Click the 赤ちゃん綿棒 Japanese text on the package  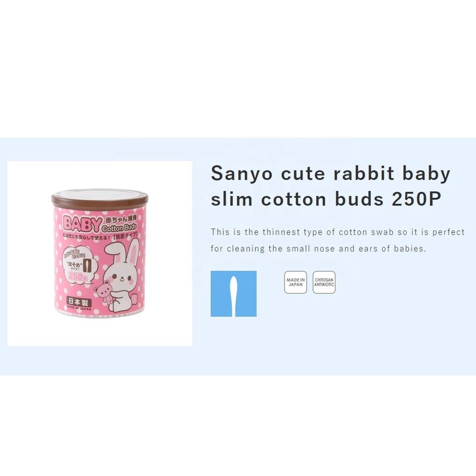[x=120, y=220]
